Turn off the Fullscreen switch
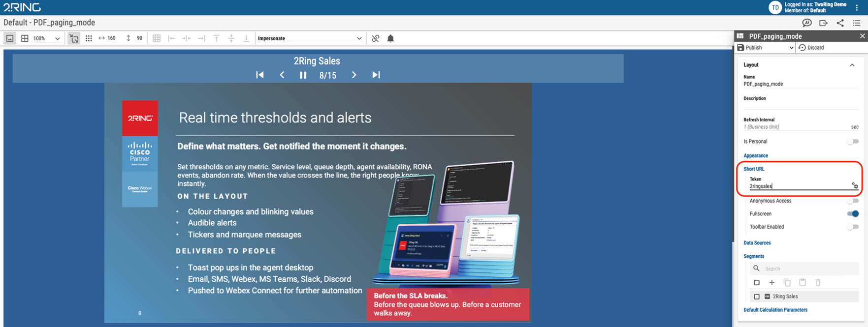 (x=853, y=213)
